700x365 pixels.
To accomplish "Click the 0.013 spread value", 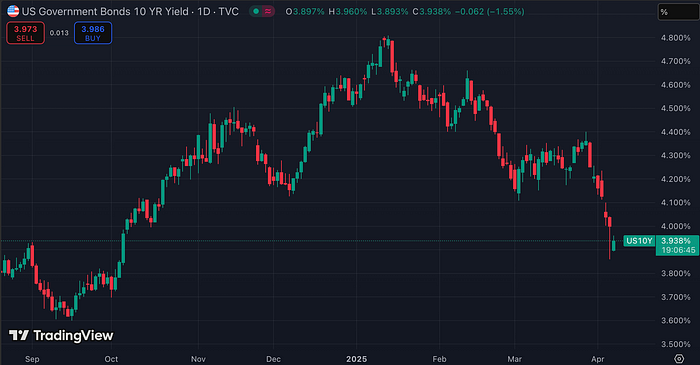I will pyautogui.click(x=59, y=33).
